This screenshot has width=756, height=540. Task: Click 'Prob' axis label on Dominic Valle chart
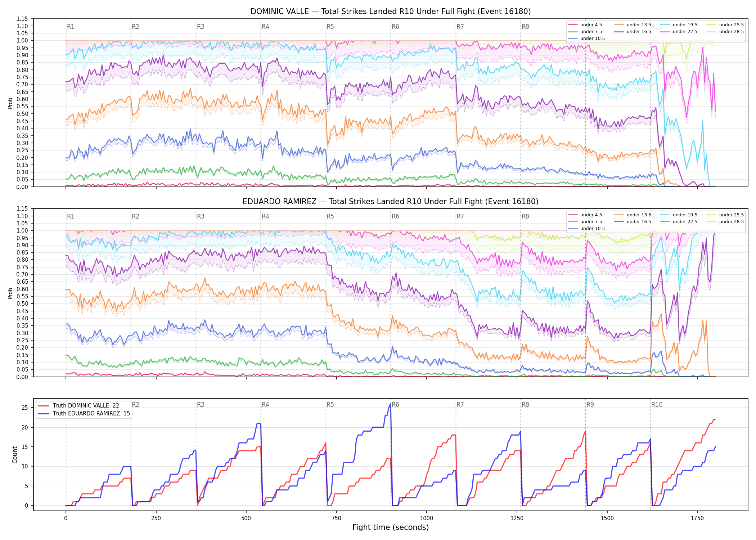[x=10, y=103]
